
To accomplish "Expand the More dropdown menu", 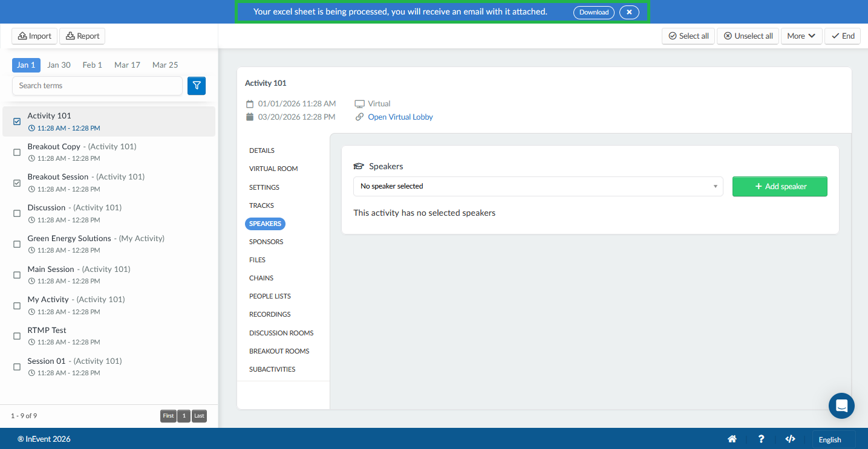I will tap(801, 36).
